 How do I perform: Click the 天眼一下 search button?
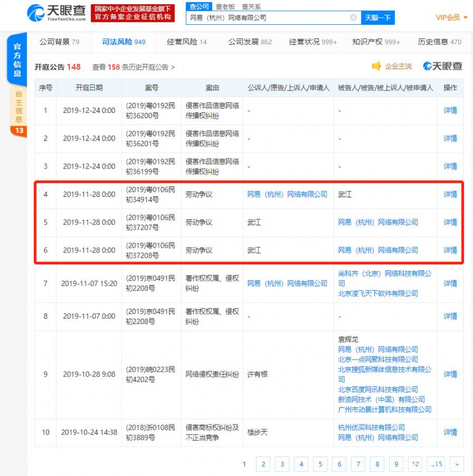378,18
